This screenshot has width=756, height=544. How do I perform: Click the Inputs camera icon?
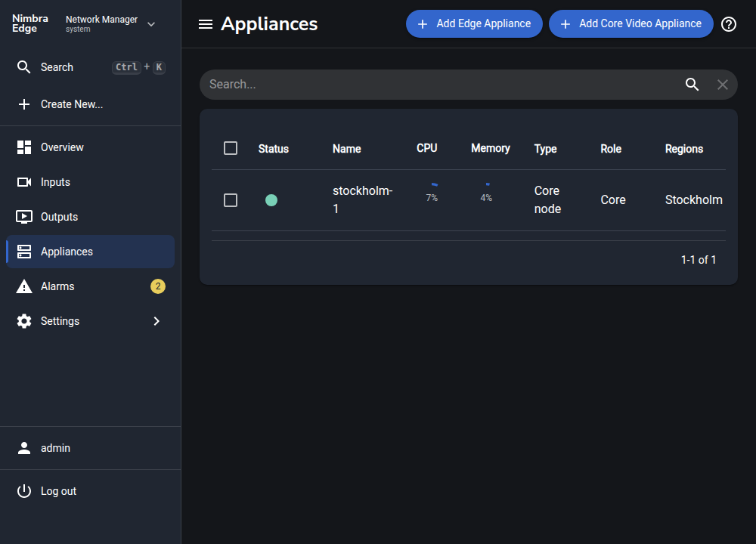coord(24,182)
